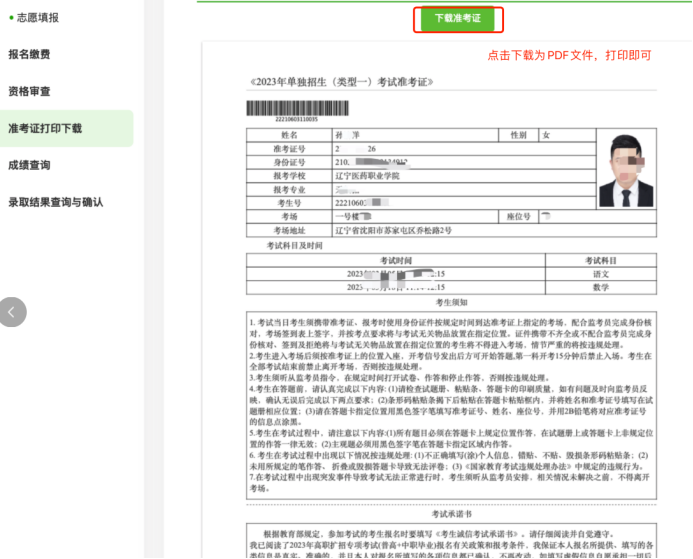Open 志愿填报 in the sidebar
Image resolution: width=693 pixels, height=559 pixels.
tap(40, 17)
